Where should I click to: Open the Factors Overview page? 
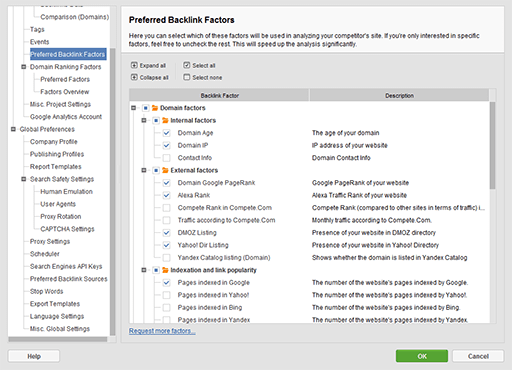[x=65, y=92]
